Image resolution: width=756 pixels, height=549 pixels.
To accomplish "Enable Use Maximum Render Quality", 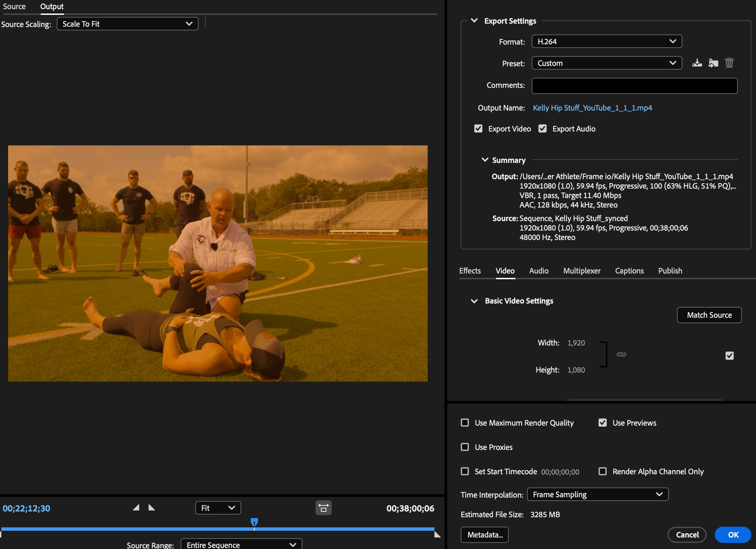I will (x=465, y=423).
